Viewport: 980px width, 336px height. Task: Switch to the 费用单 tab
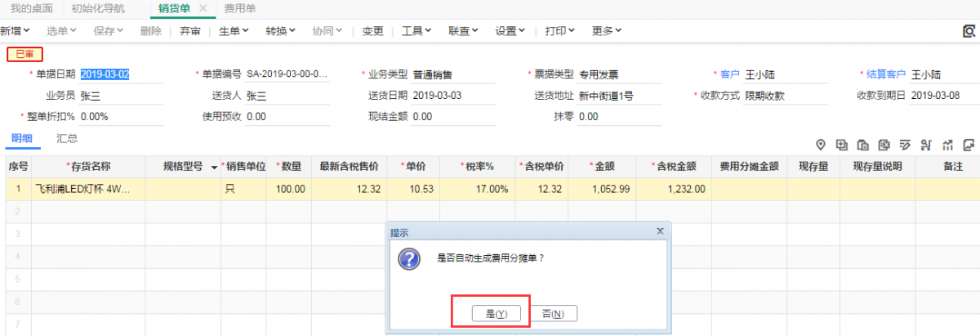pyautogui.click(x=239, y=8)
